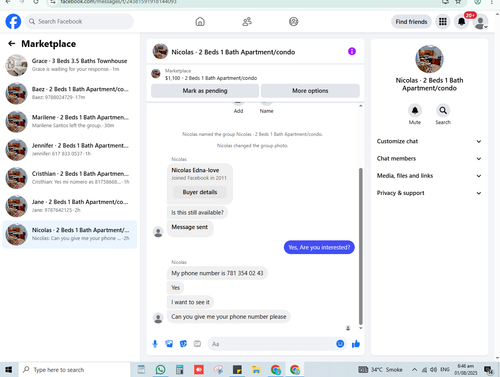Open the account profile avatar menu

pyautogui.click(x=480, y=22)
